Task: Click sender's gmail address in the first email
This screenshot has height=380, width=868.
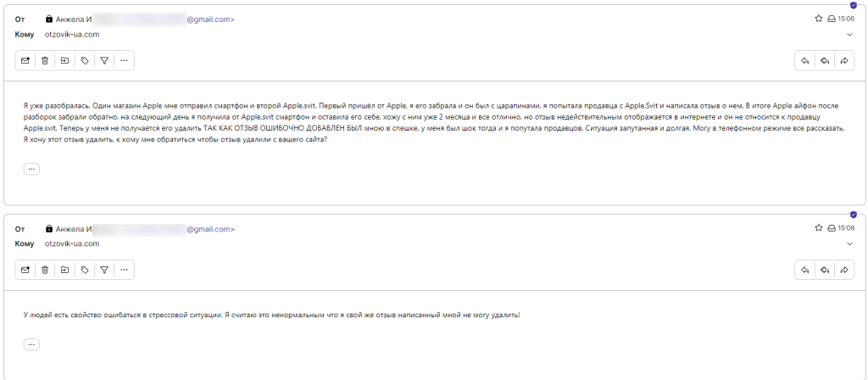Action: [210, 19]
